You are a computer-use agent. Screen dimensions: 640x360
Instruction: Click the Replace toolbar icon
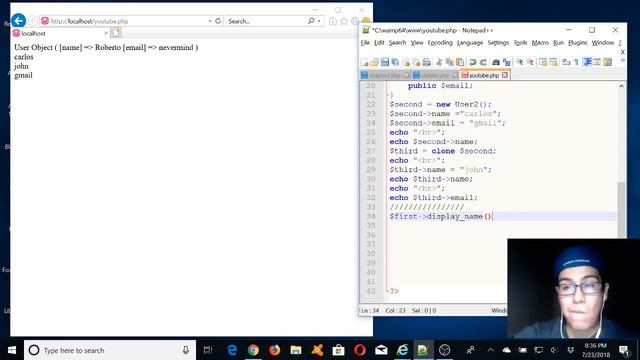point(507,62)
